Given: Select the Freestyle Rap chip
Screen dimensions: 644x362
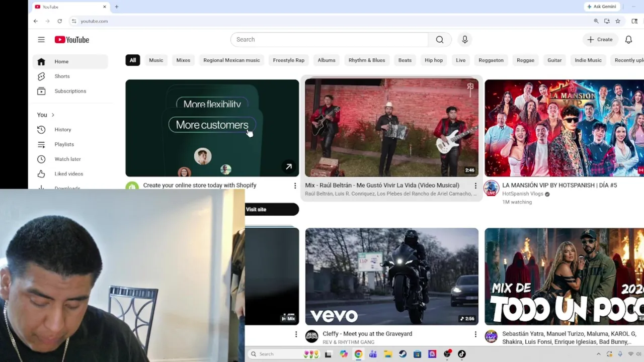Looking at the screenshot, I should (289, 60).
